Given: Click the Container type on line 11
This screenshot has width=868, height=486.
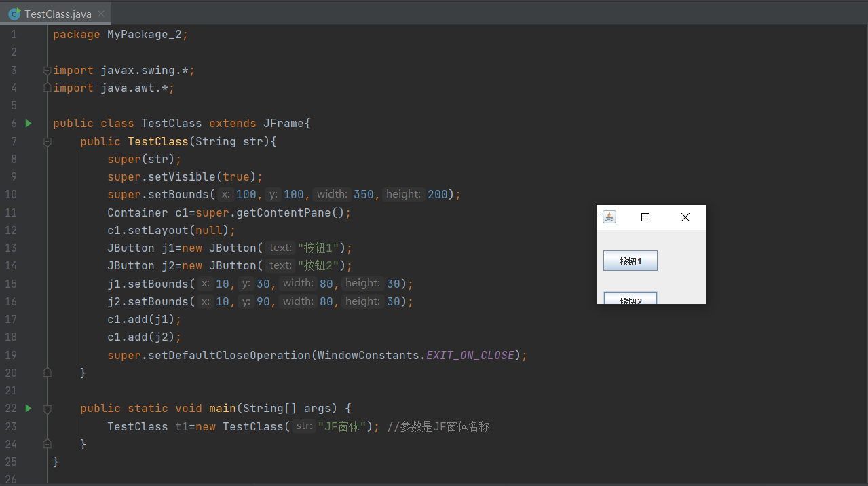Looking at the screenshot, I should (138, 212).
